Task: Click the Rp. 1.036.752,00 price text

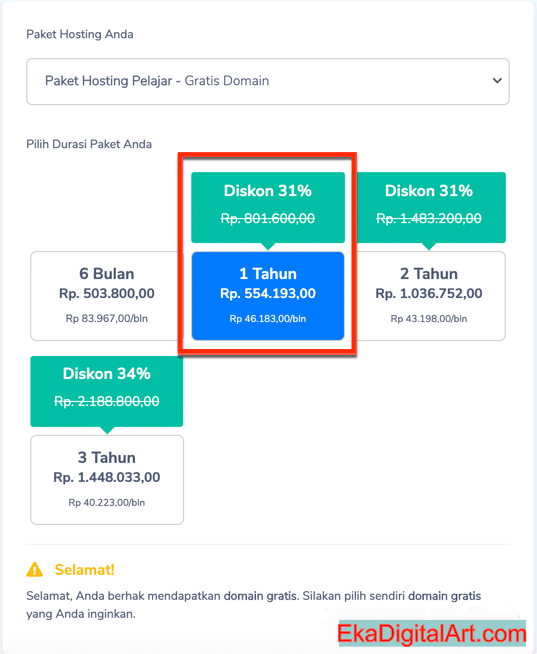Action: pyautogui.click(x=429, y=293)
